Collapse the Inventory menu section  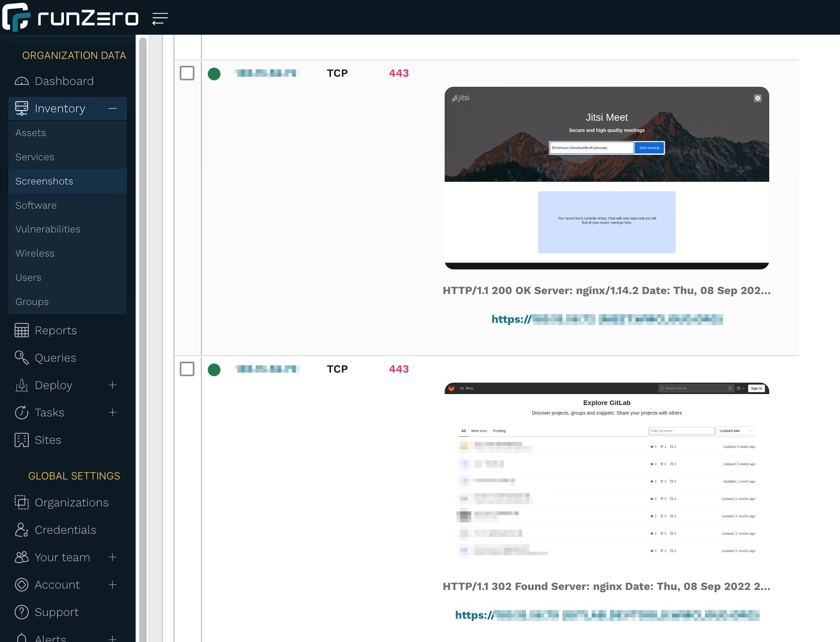(x=112, y=108)
